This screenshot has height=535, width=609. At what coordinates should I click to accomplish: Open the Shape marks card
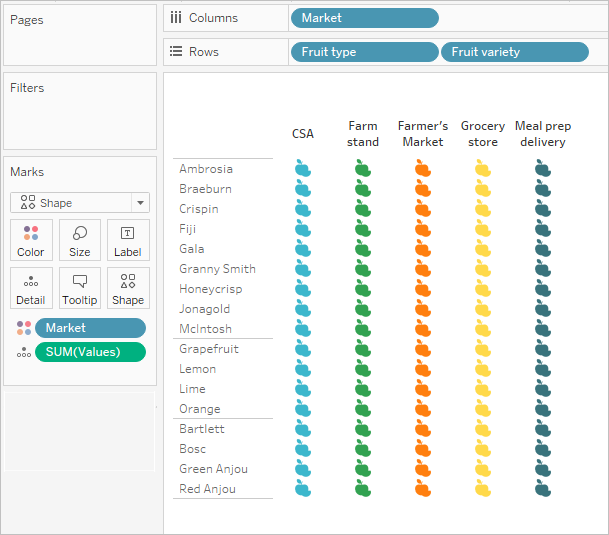[128, 288]
